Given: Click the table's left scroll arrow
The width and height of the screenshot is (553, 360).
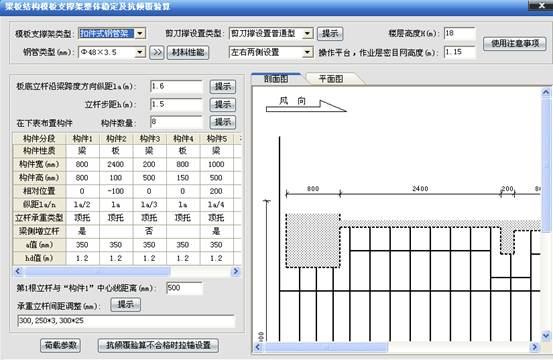Looking at the screenshot, I should 18,271.
